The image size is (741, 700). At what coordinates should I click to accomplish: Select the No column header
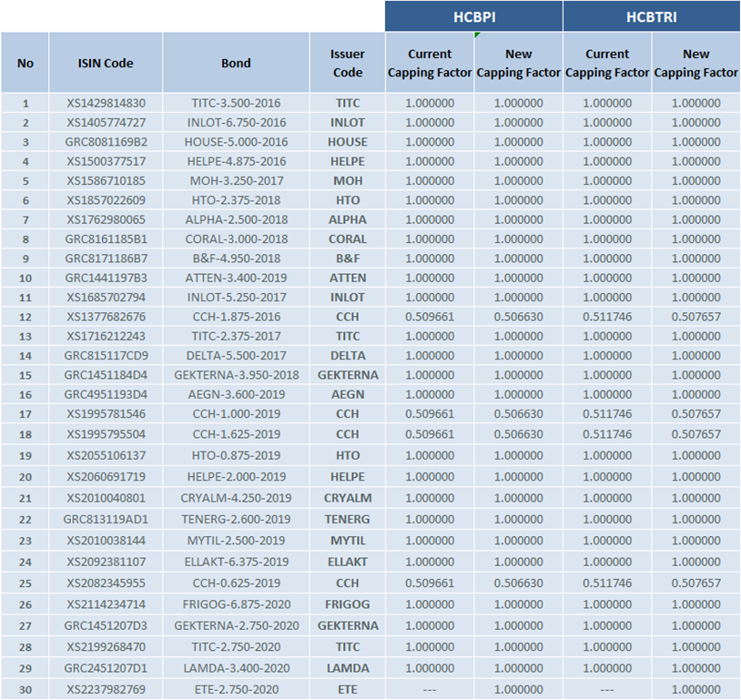[x=25, y=63]
